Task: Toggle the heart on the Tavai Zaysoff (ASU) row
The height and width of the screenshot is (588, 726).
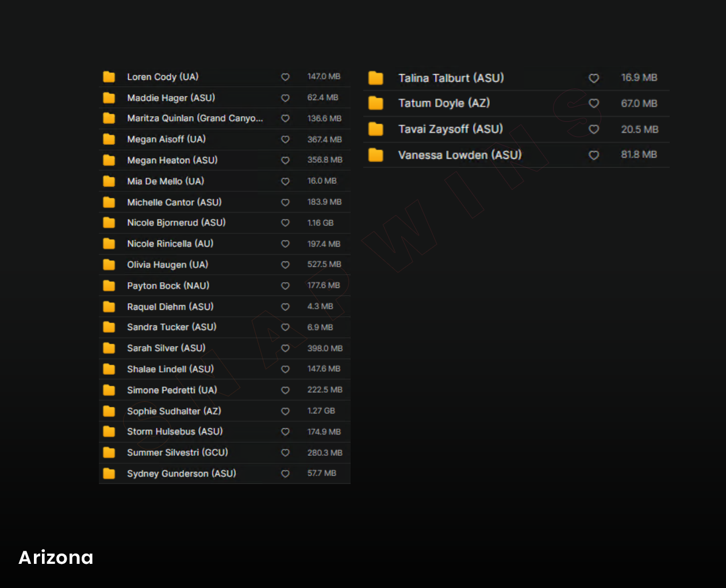Action: tap(594, 129)
